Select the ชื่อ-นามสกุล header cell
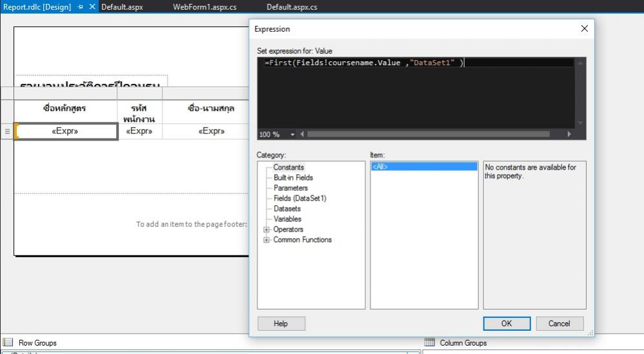Screen dimensions: 644x354 click(x=205, y=112)
